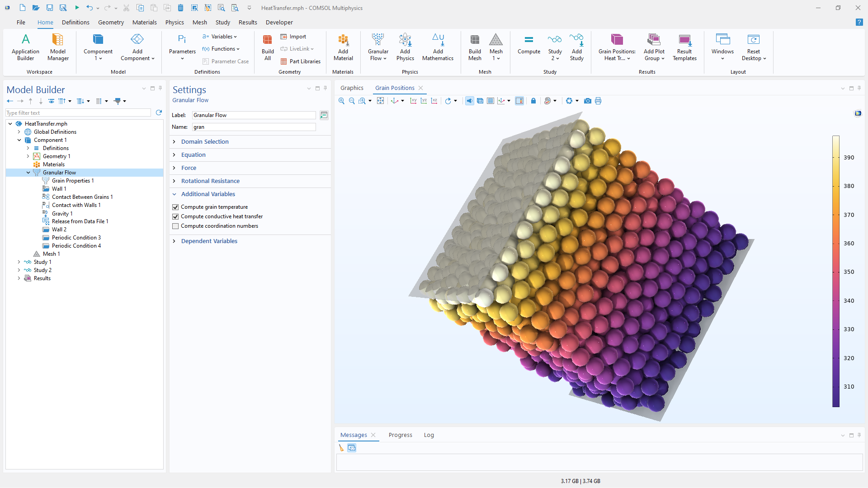Switch to the Graphics tab
Image resolution: width=868 pixels, height=488 pixels.
pyautogui.click(x=352, y=88)
